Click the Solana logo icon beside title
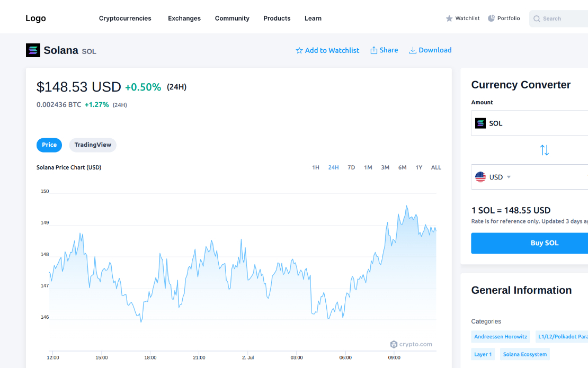588x368 pixels. point(33,50)
